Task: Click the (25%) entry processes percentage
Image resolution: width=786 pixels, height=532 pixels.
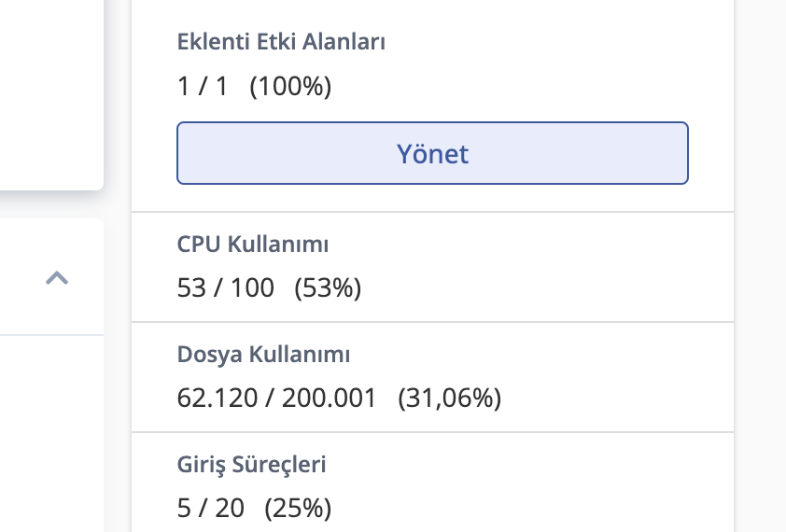Action: [x=298, y=509]
